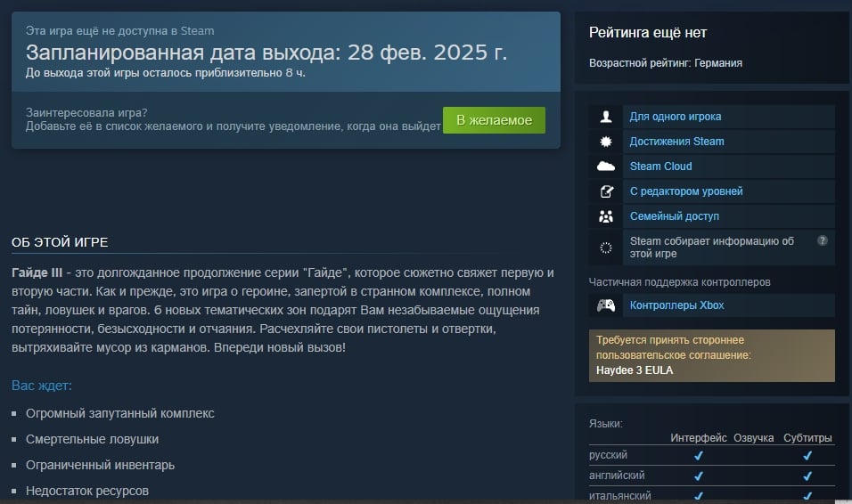This screenshot has height=504, width=852.
Task: Click interface checkmark for английский
Action: 699,476
